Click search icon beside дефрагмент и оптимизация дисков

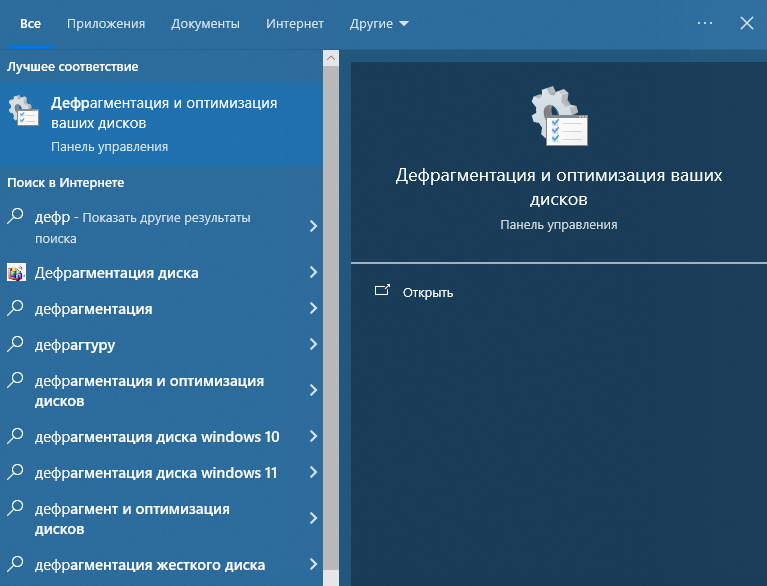(15, 508)
